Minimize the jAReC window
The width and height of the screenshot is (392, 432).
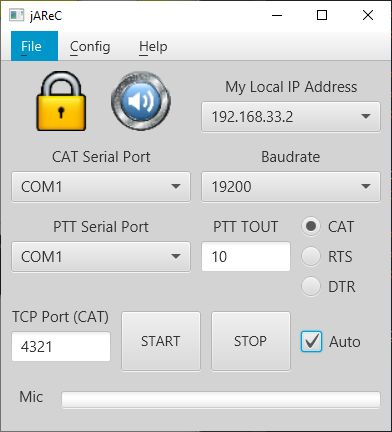pos(277,15)
